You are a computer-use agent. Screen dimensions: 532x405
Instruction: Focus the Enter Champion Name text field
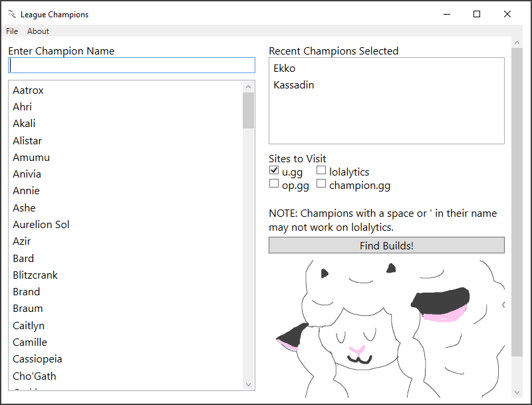(x=132, y=65)
